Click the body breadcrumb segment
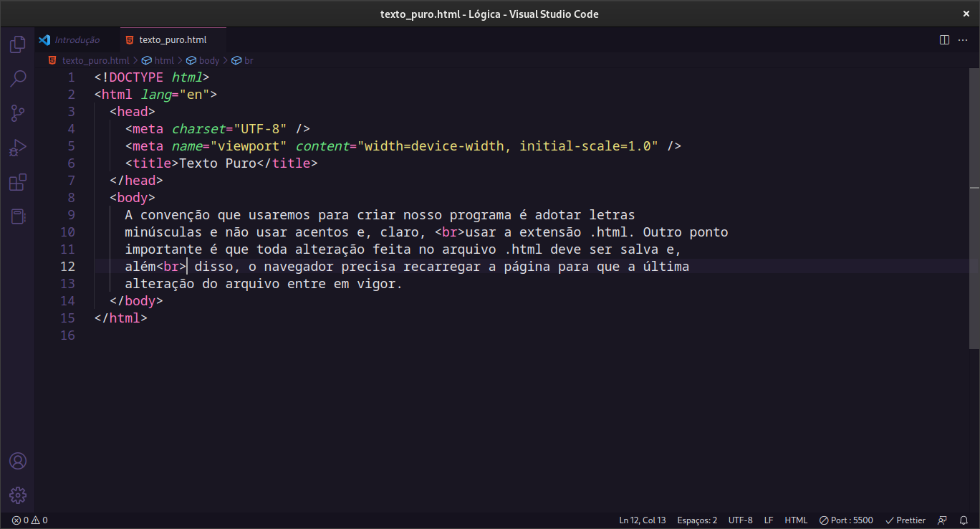Viewport: 980px width, 529px height. 209,61
